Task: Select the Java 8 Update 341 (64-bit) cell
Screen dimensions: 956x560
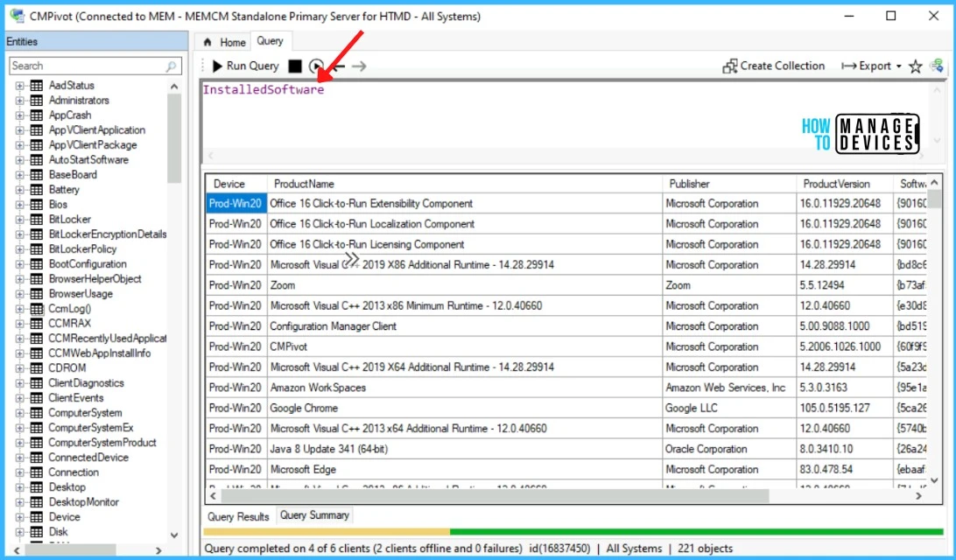Action: tap(465, 449)
